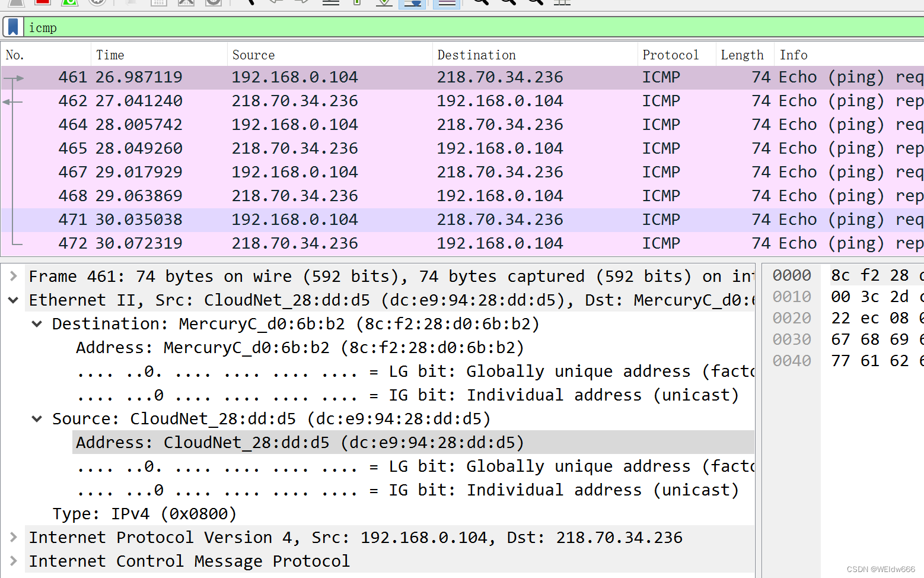
Task: Click into the icmp display filter field
Action: point(474,27)
